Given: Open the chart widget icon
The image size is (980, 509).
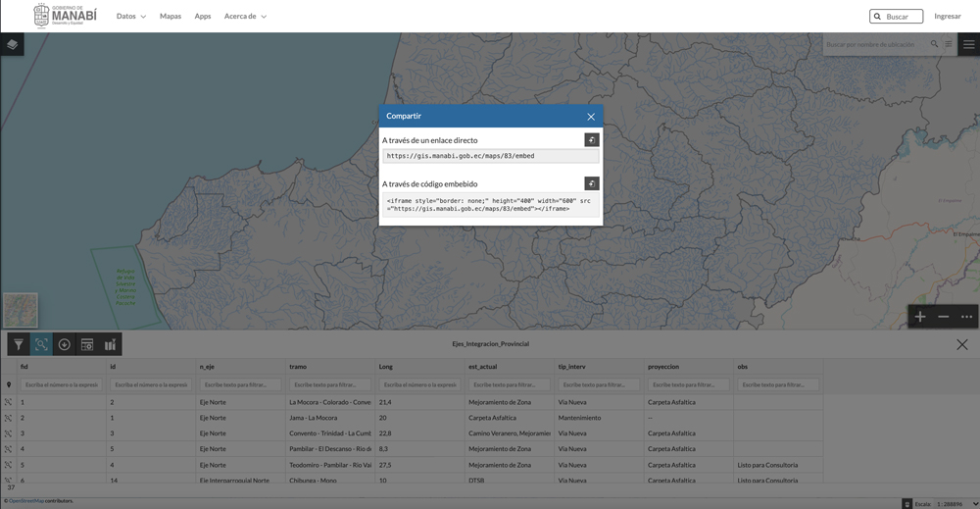Looking at the screenshot, I should (x=111, y=344).
